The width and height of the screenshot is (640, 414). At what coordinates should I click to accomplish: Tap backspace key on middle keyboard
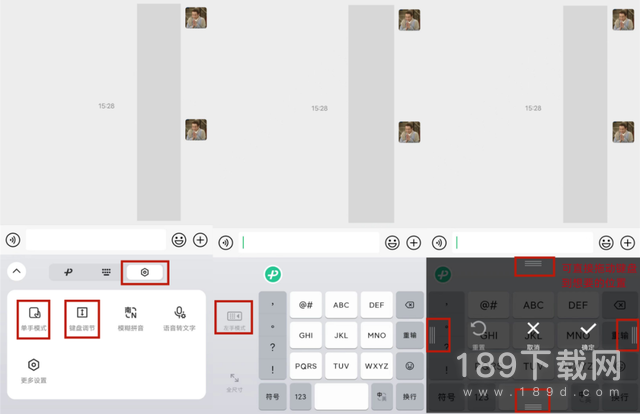click(x=409, y=305)
